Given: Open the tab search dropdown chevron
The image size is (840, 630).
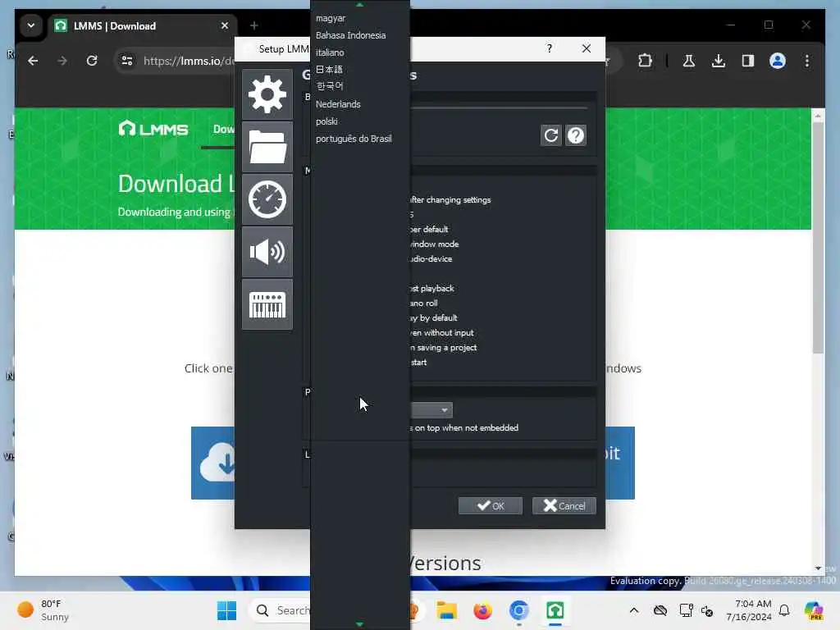Looking at the screenshot, I should pyautogui.click(x=31, y=25).
